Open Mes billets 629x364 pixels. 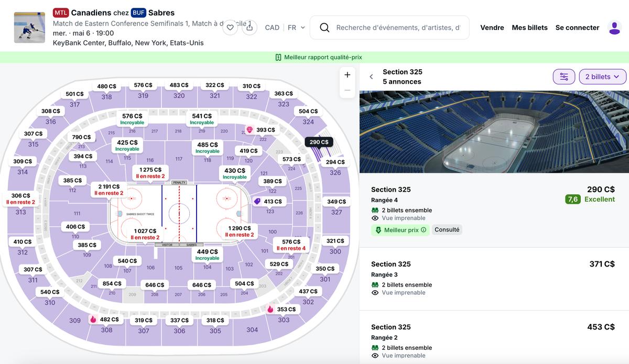529,28
